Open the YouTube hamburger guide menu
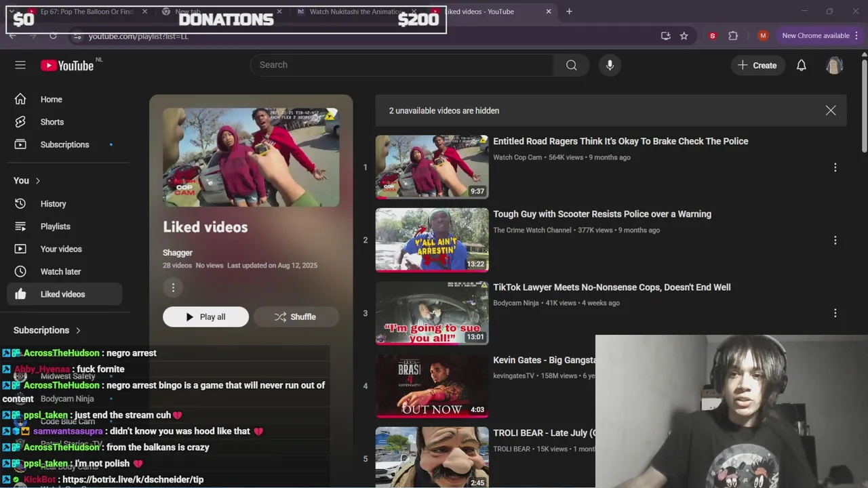 pos(20,65)
